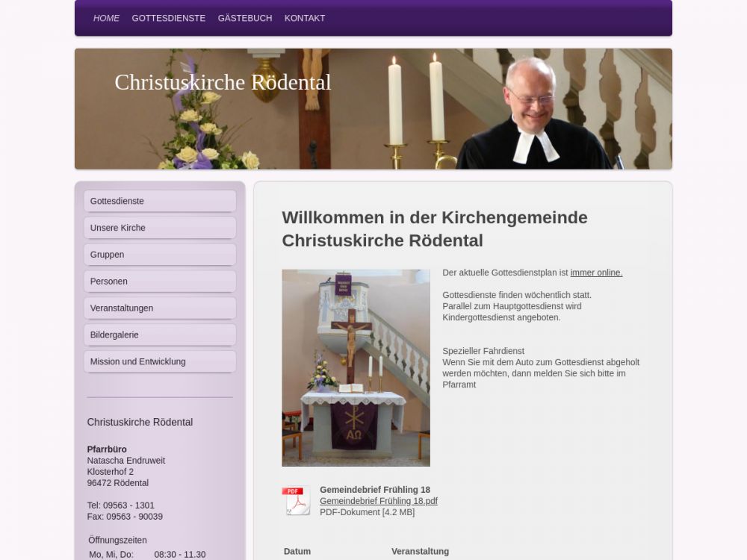Image resolution: width=747 pixels, height=560 pixels.
Task: Select Kontakt in the top menu
Action: coord(305,18)
